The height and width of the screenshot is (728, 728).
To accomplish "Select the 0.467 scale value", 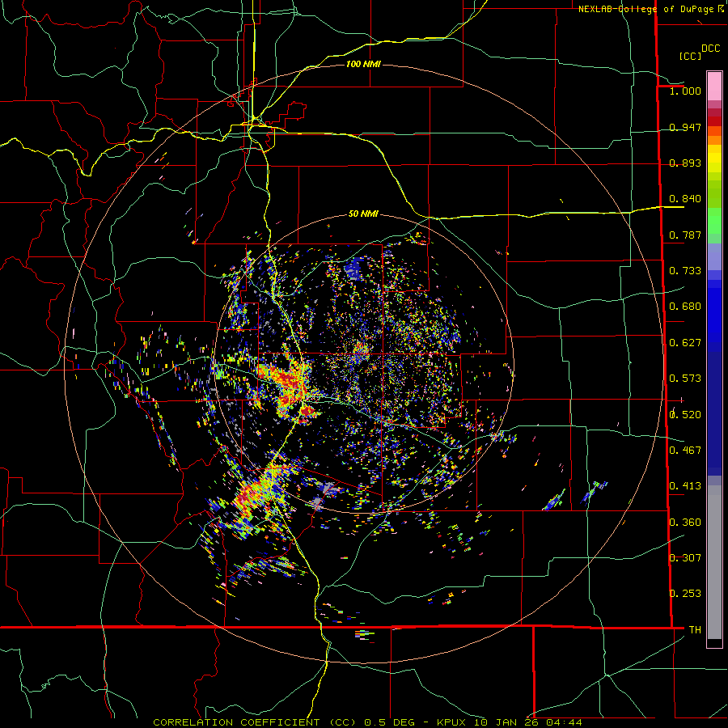I will tap(685, 451).
